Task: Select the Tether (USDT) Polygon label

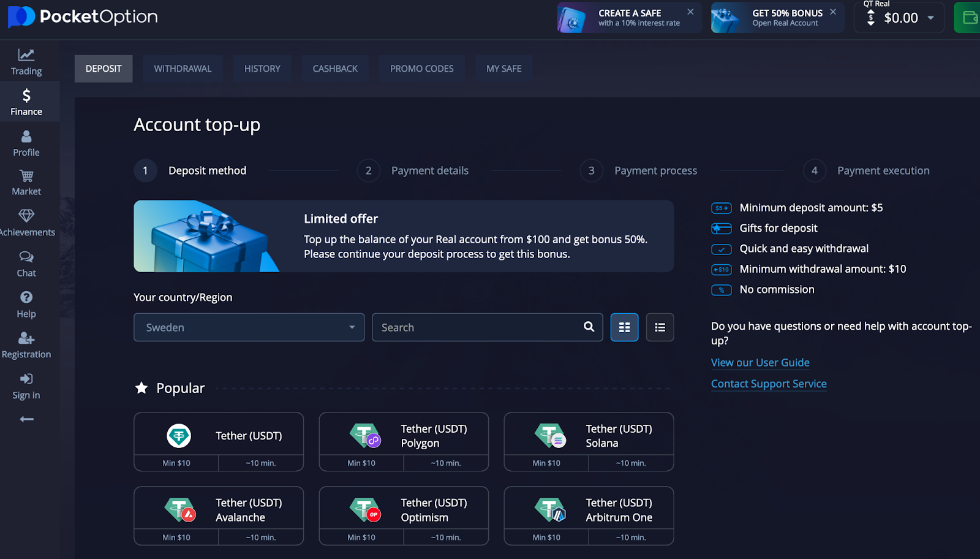Action: pos(434,436)
